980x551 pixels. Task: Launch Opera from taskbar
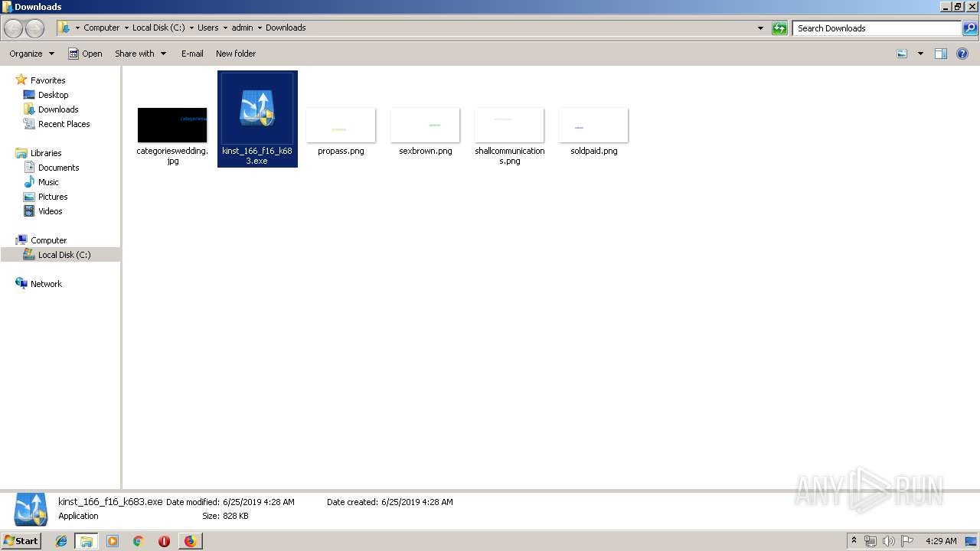pos(164,541)
